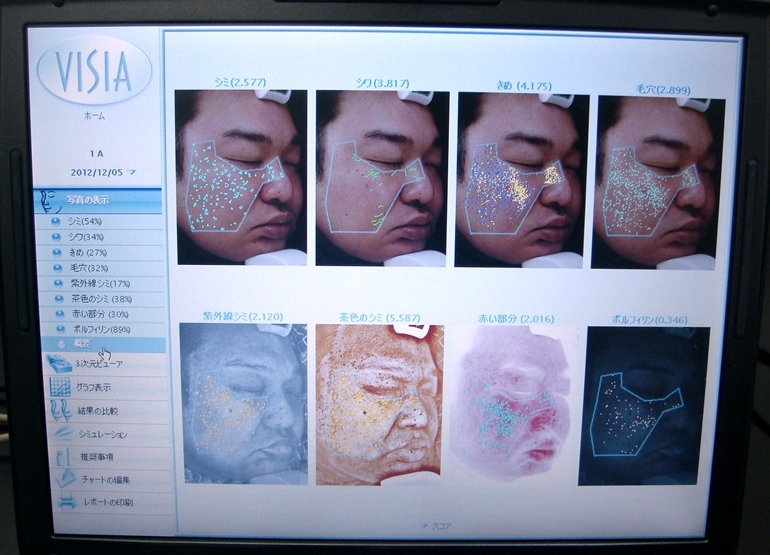Open the 写真の表示 section header

tap(98, 200)
